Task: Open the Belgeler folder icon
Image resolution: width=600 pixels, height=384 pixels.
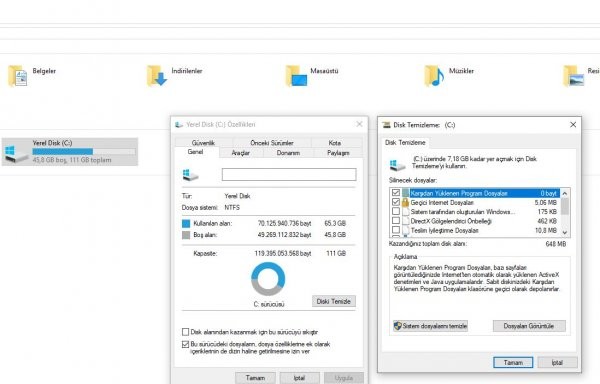Action: pos(18,76)
